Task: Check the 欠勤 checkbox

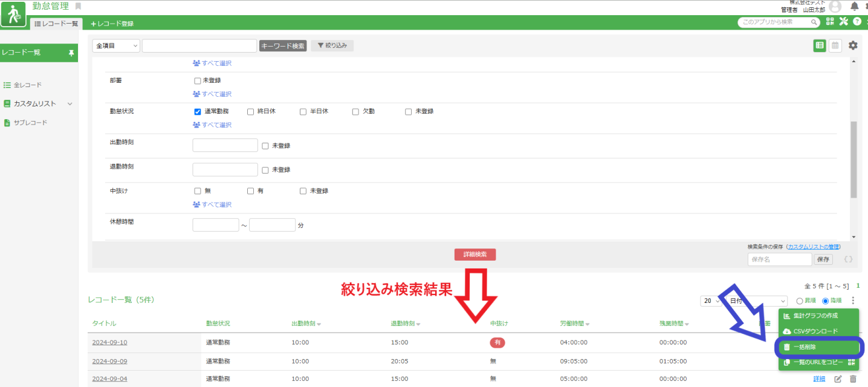Action: tap(356, 112)
